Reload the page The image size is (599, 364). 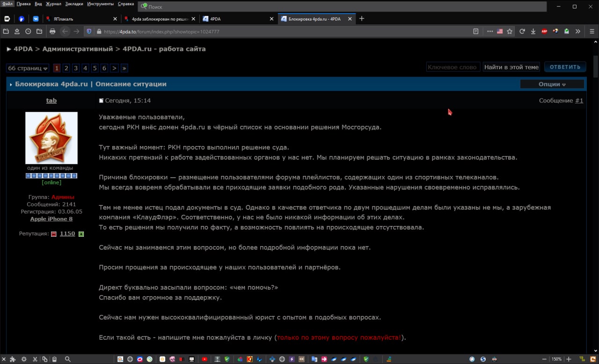coord(522,31)
